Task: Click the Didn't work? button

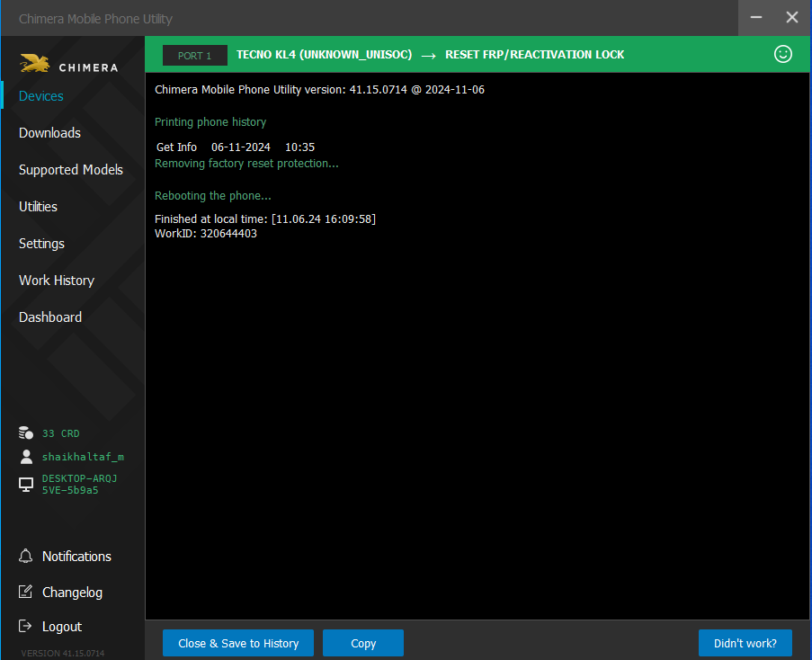Action: point(745,643)
